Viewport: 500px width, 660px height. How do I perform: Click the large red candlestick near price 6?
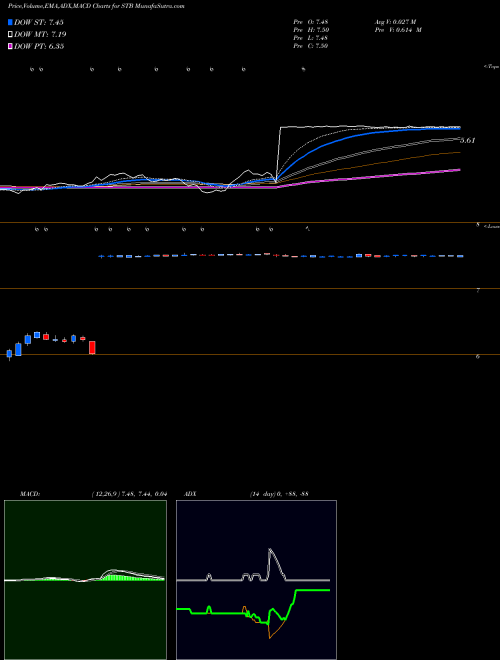92,348
